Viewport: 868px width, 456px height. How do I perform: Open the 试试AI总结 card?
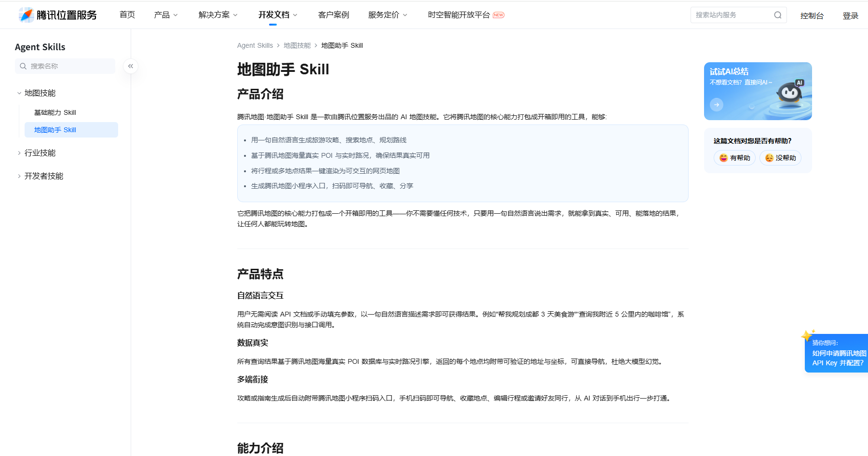758,91
